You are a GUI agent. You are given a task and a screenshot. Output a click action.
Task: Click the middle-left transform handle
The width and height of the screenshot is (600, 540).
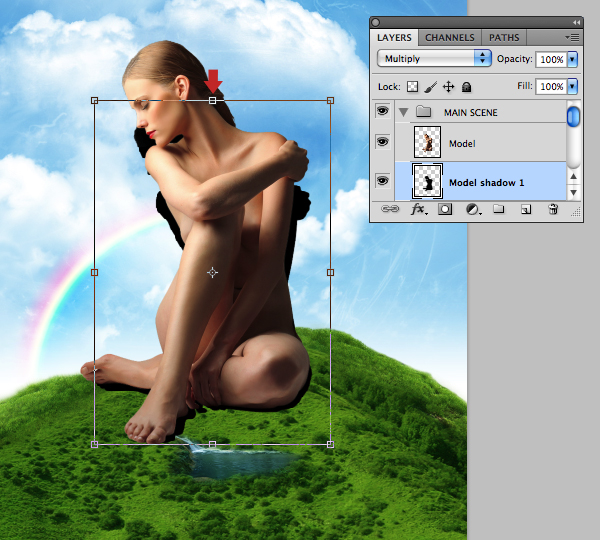coord(95,272)
